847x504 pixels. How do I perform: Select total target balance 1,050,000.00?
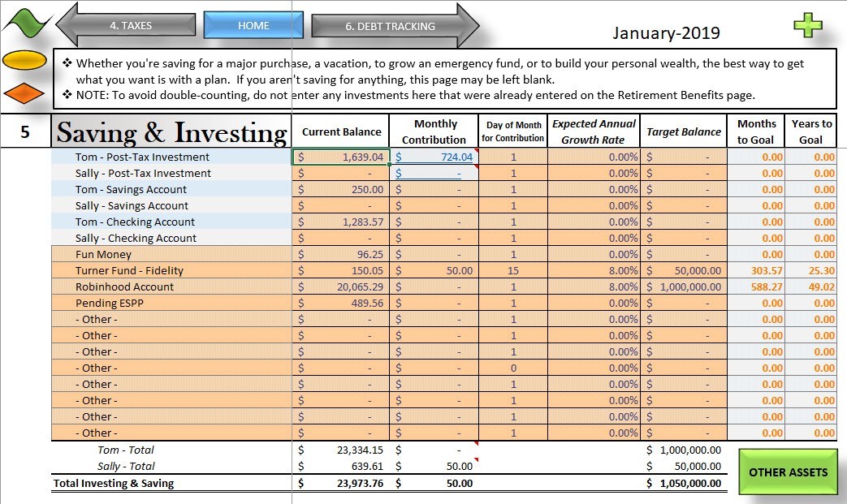(683, 484)
